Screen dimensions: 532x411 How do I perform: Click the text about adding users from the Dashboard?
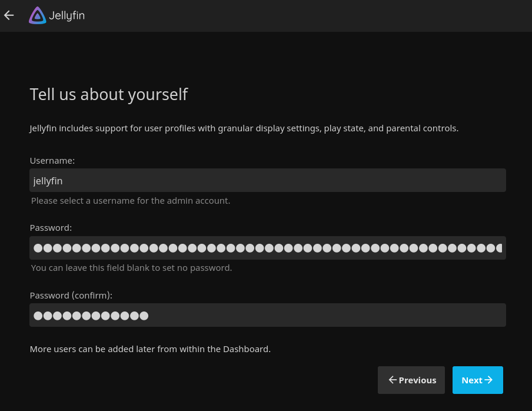(150, 349)
